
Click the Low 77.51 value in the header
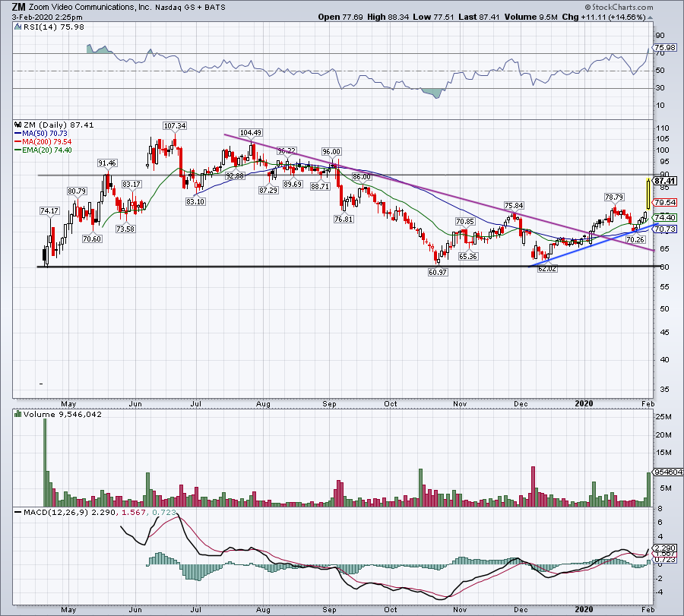(x=433, y=17)
